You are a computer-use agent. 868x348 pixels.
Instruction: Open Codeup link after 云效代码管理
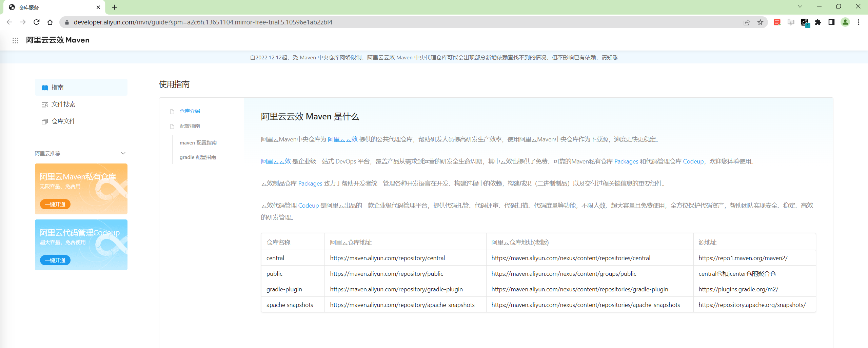[x=309, y=206]
